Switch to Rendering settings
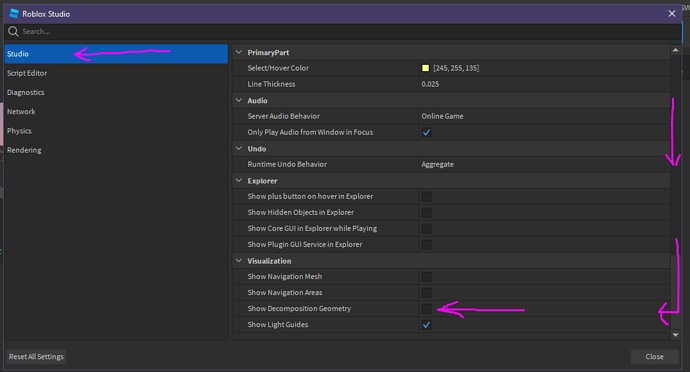Screen dimensions: 690x372 click(x=116, y=150)
